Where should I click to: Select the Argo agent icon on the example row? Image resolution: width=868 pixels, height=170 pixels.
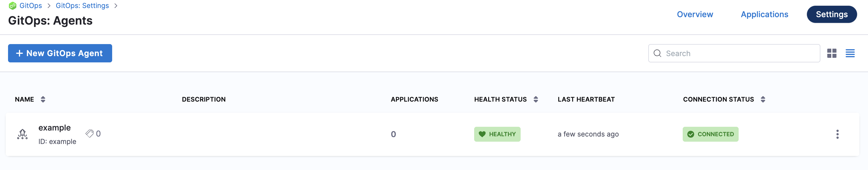[x=22, y=134]
